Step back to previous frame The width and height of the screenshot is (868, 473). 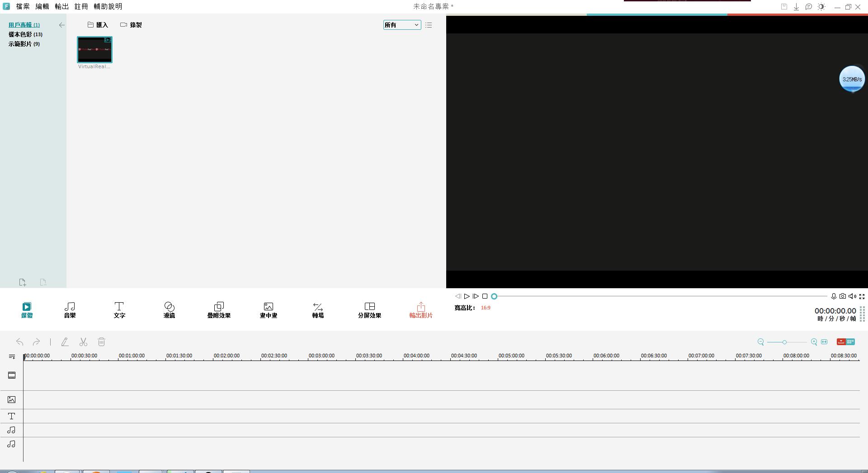[x=458, y=296]
